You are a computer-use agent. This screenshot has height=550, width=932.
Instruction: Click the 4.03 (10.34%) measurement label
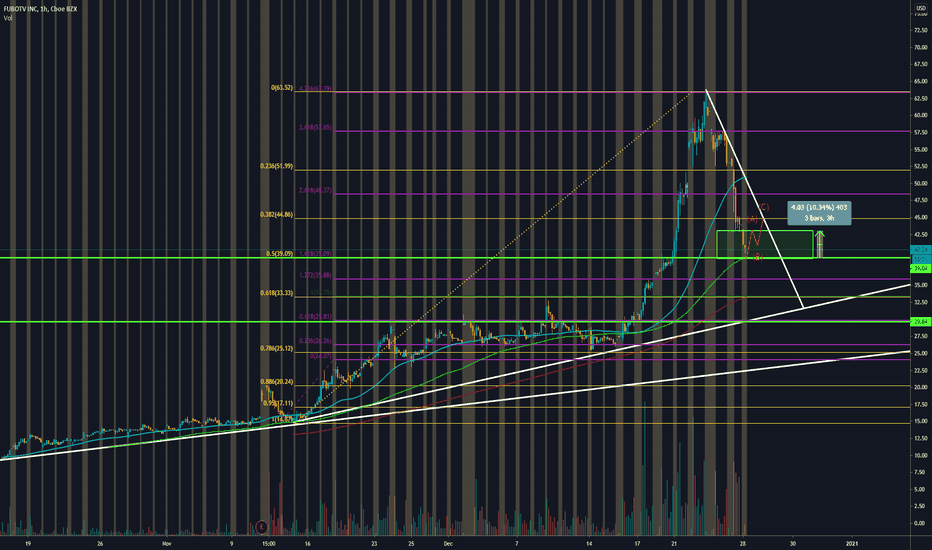click(819, 213)
